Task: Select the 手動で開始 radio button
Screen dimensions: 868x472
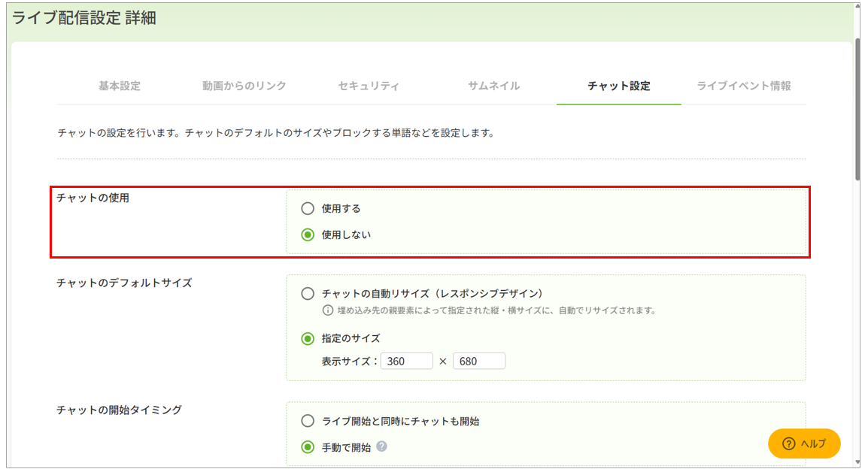Action: click(308, 447)
